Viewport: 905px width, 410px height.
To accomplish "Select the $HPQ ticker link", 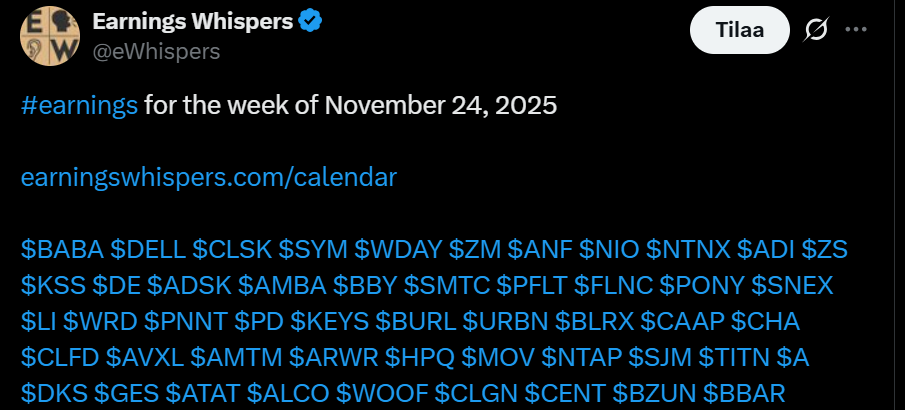I will [420, 358].
